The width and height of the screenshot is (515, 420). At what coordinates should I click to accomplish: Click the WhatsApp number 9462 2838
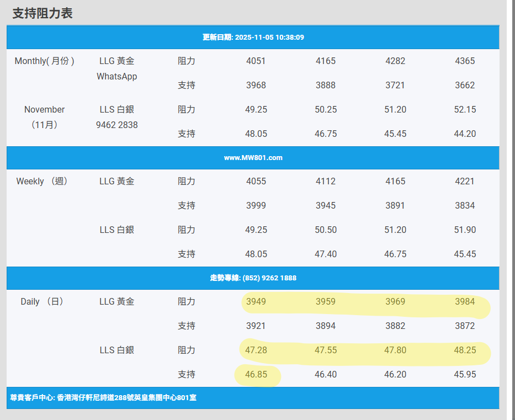(x=116, y=125)
